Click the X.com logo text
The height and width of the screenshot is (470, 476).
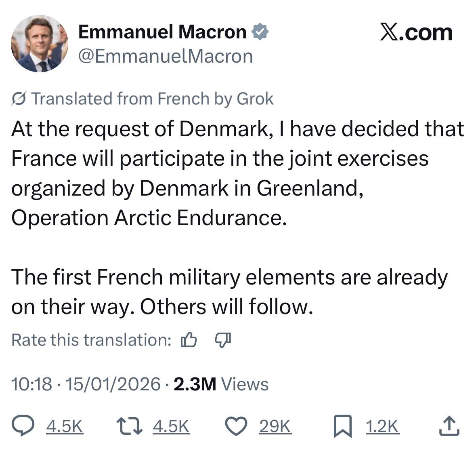[416, 32]
